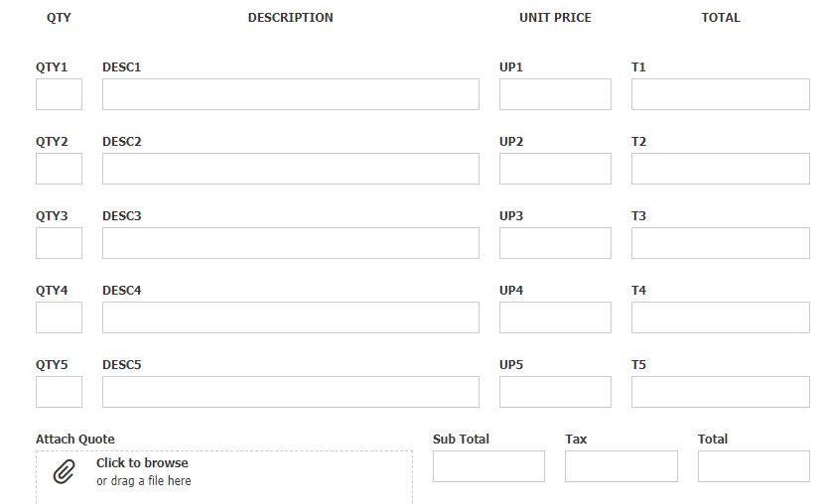Viewport: 829px width, 504px height.
Task: Select the UP4 unit price box
Action: tap(555, 317)
